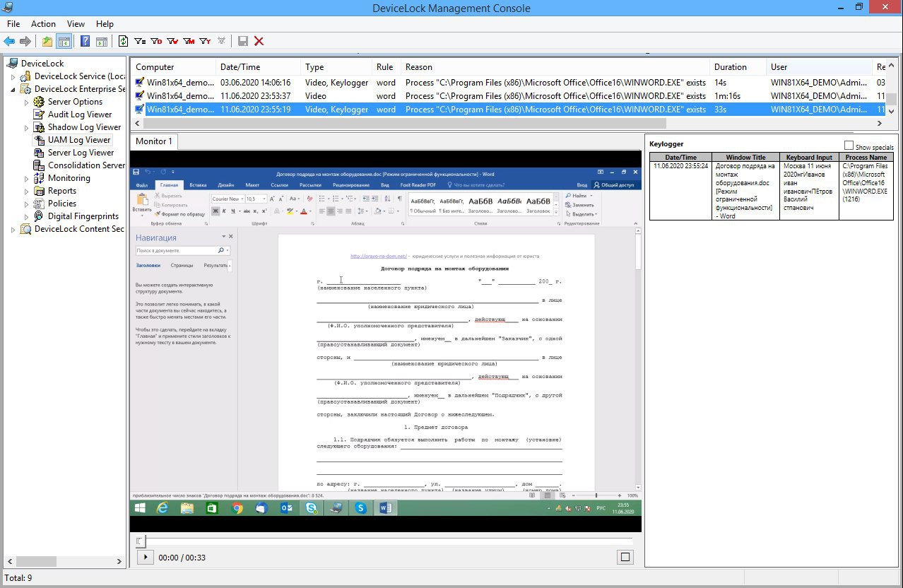Select UAM Log Viewer in the tree
This screenshot has width=903, height=588.
click(79, 140)
